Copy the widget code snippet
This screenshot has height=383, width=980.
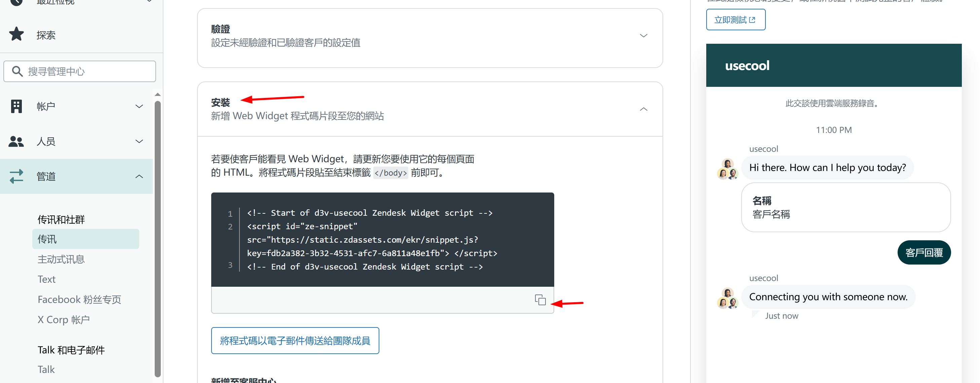click(540, 300)
